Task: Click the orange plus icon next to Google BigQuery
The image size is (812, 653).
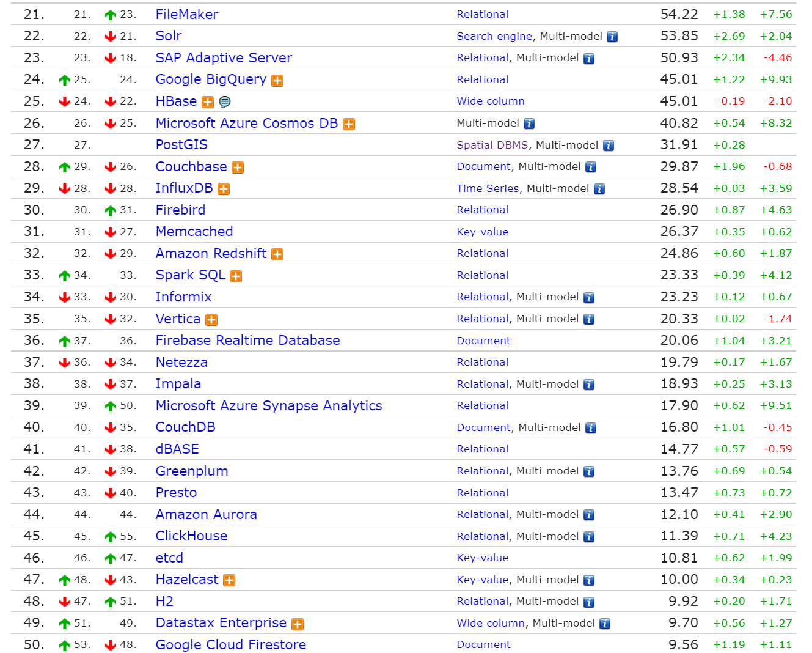Action: click(277, 81)
